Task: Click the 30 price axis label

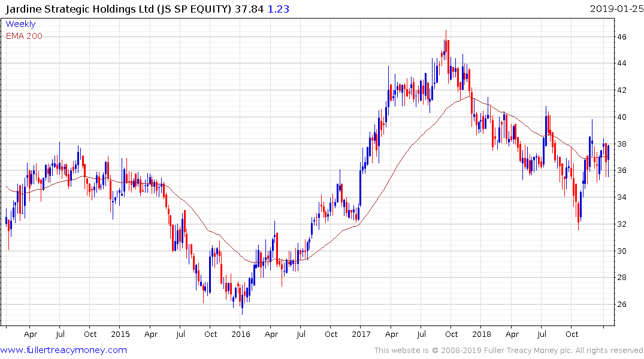Action: [x=621, y=251]
